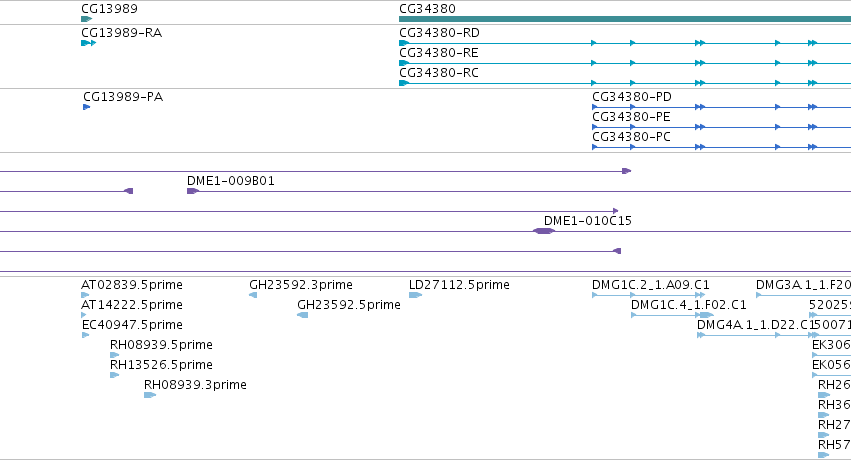Select the CG34380-PE protein label
Image resolution: width=851 pixels, height=460 pixels.
tap(631, 117)
